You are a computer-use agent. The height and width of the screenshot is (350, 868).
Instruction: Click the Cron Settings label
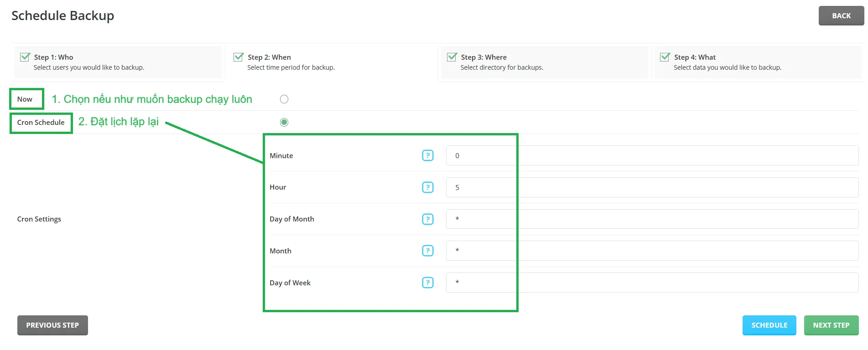39,219
